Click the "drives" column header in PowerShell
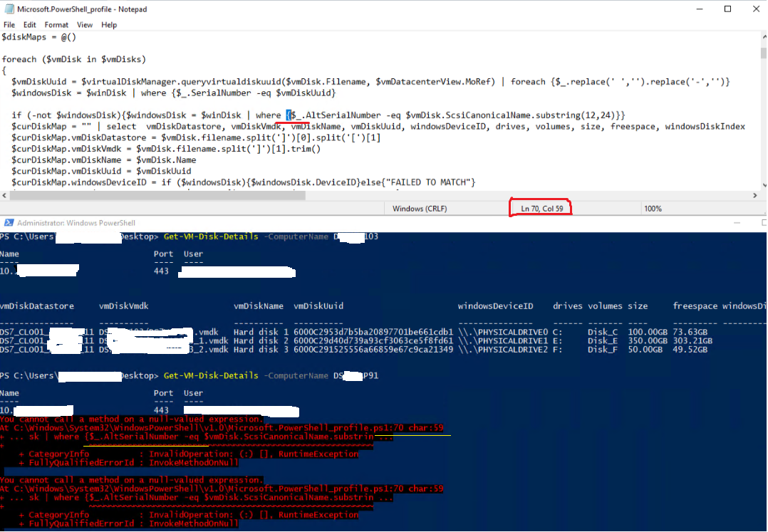The height and width of the screenshot is (532, 768). (568, 306)
